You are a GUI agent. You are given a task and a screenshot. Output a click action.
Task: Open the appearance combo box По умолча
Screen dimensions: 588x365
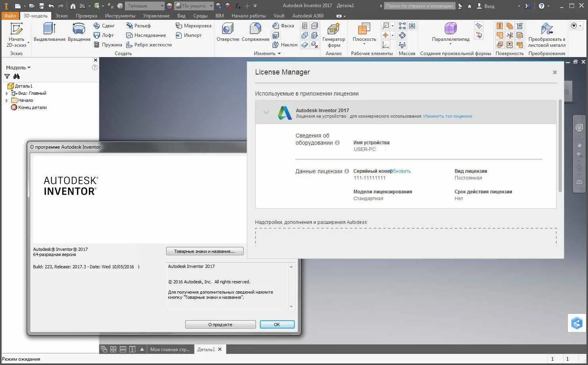pos(194,6)
